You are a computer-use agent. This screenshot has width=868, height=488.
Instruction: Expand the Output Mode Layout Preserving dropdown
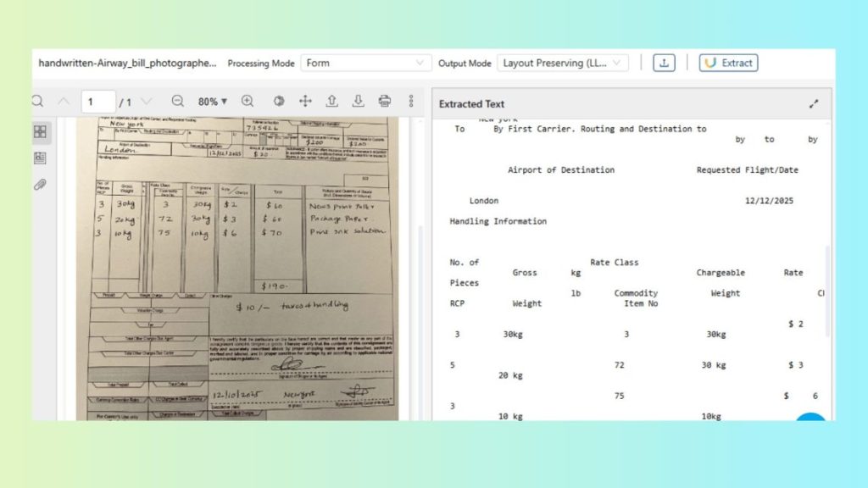coord(562,63)
